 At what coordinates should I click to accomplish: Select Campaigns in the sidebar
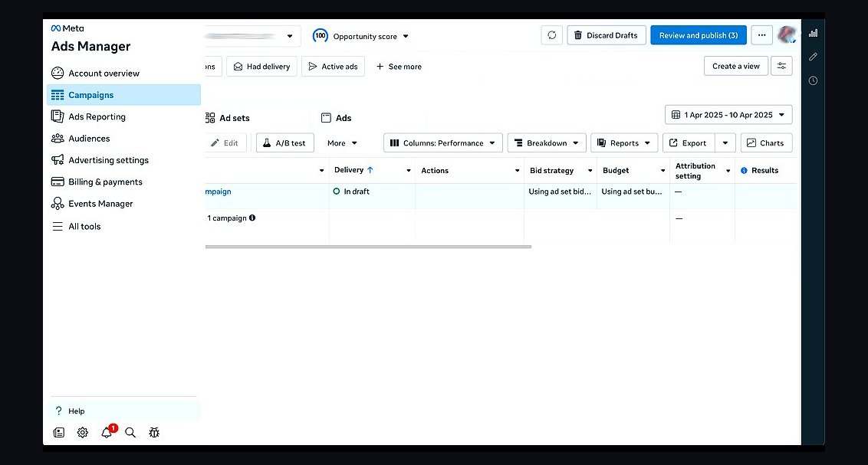124,94
